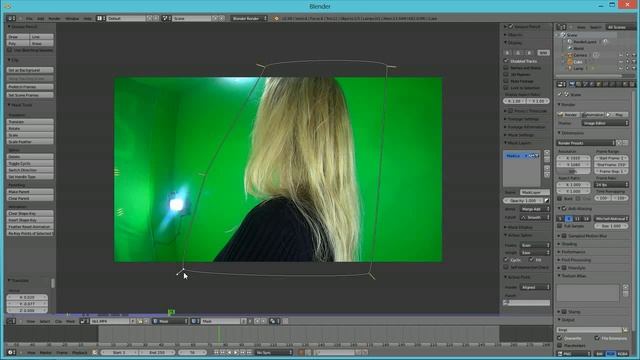Click the Scene icon in the outliner

563,35
